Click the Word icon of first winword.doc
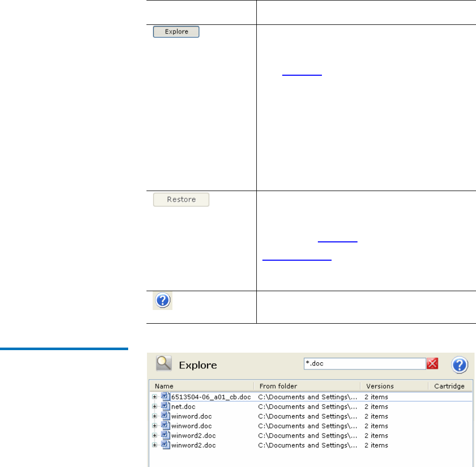Image resolution: width=476 pixels, height=467 pixels. click(165, 416)
